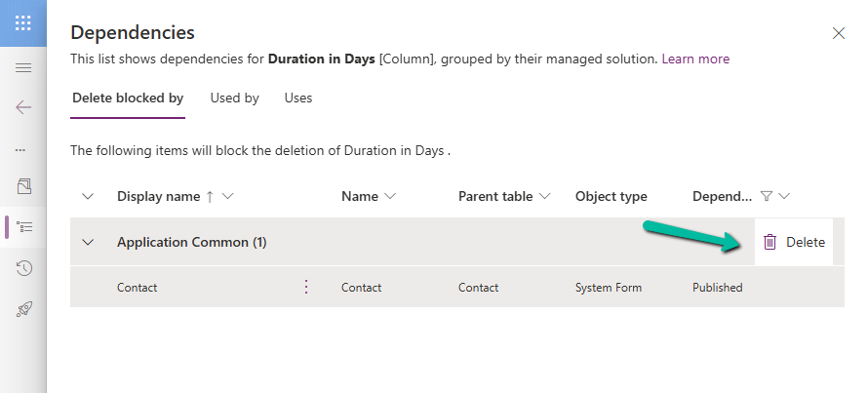Open the solution page icon in sidebar

click(x=24, y=185)
